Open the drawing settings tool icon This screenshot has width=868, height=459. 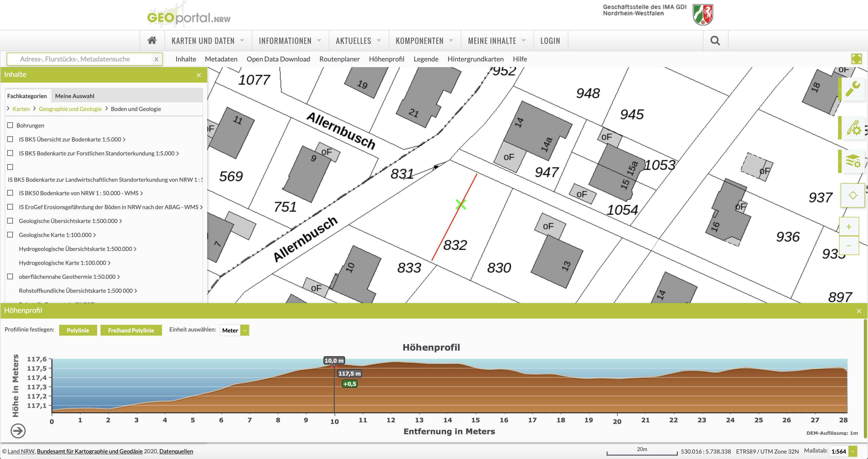pyautogui.click(x=853, y=128)
